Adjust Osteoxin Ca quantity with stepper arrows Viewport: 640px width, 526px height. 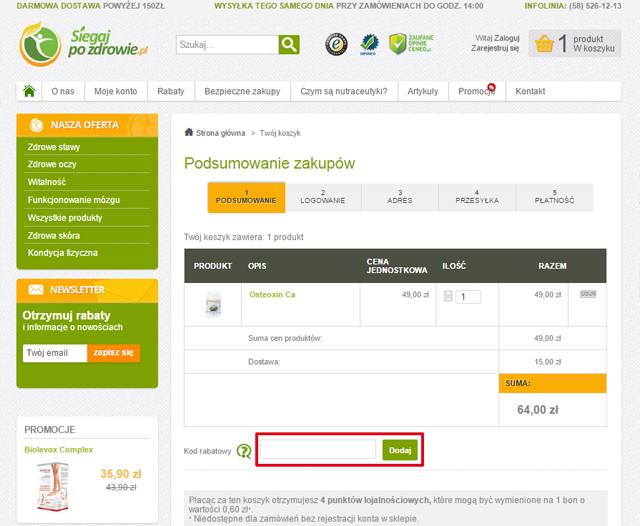(448, 296)
